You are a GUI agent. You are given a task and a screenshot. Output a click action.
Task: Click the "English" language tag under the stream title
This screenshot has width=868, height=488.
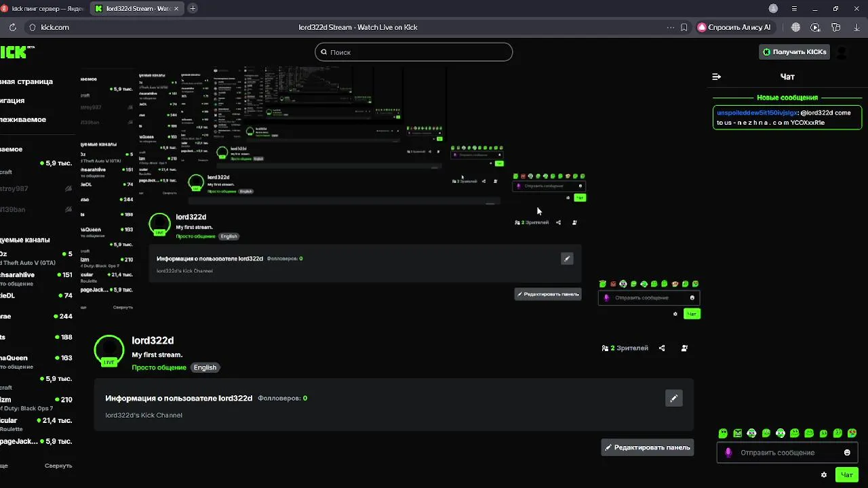[x=205, y=367]
